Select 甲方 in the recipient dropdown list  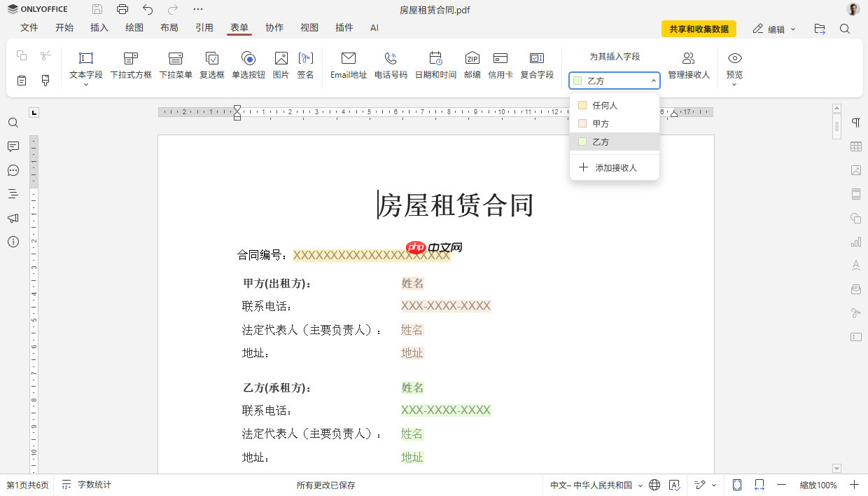coord(605,123)
